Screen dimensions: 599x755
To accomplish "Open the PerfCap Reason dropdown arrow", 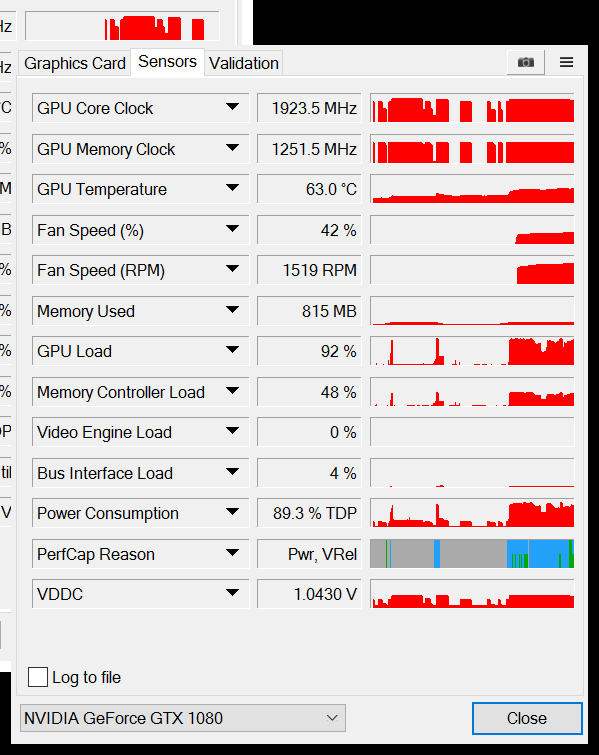I will pyautogui.click(x=233, y=553).
